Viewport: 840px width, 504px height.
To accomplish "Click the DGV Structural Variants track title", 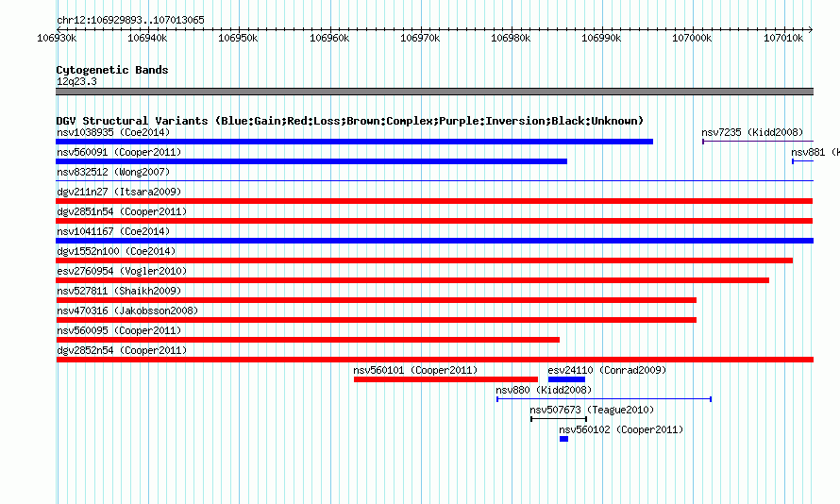I will tap(350, 121).
